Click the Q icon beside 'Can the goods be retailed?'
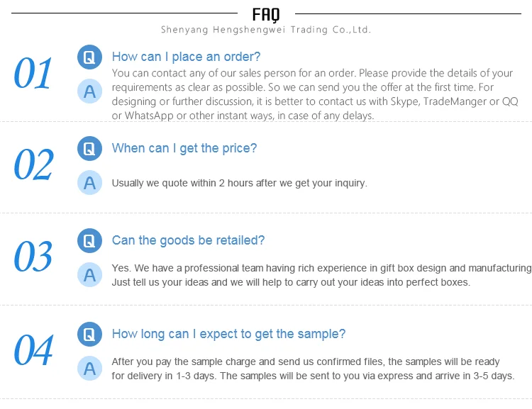Image resolution: width=532 pixels, height=409 pixels. point(89,240)
